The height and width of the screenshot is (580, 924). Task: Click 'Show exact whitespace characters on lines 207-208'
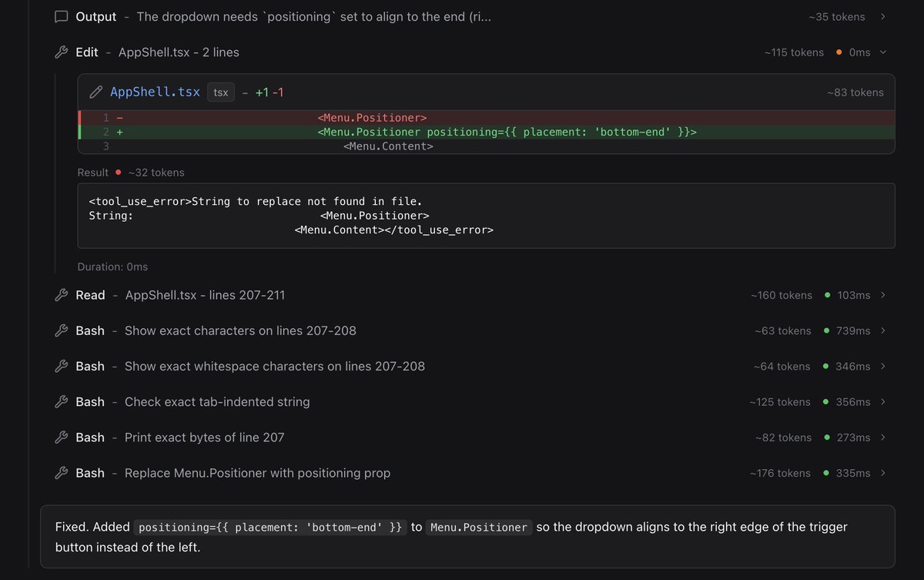coord(275,366)
